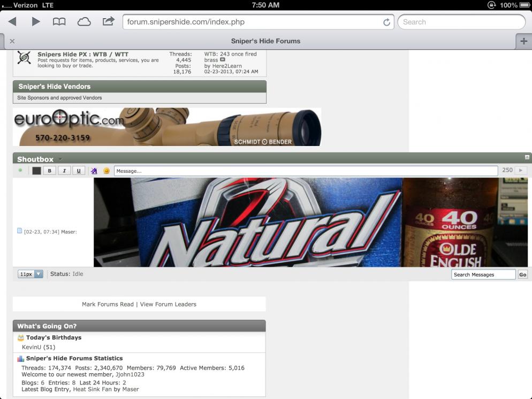Go forward with the Safari forward arrow

pyautogui.click(x=36, y=22)
